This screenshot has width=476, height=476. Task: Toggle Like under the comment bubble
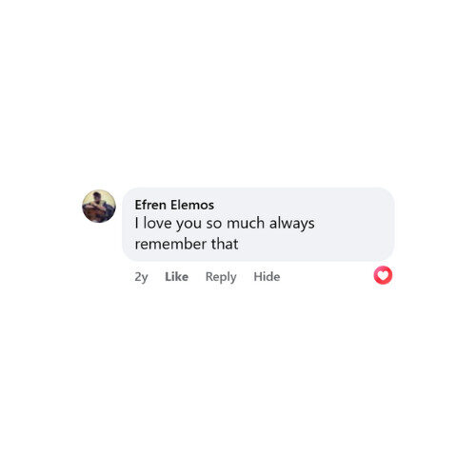(x=176, y=277)
